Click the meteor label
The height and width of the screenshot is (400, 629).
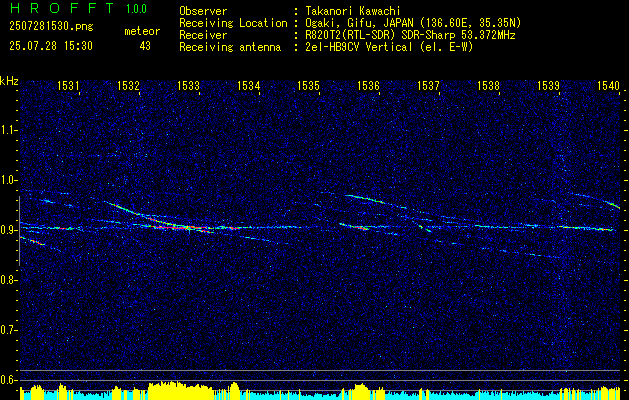(x=142, y=31)
